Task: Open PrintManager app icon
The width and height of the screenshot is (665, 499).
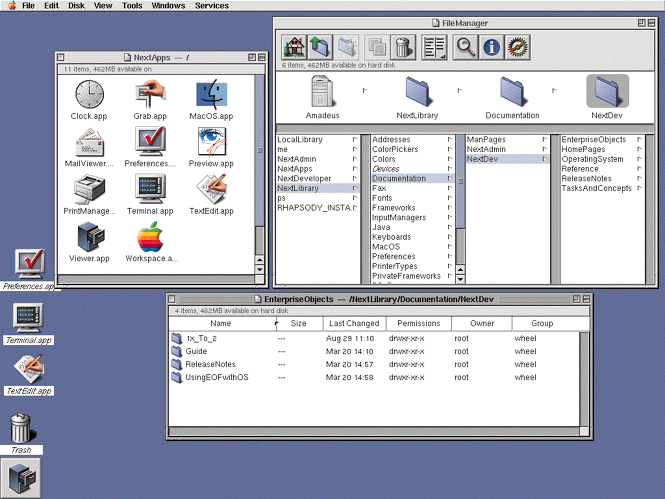Action: (x=89, y=190)
